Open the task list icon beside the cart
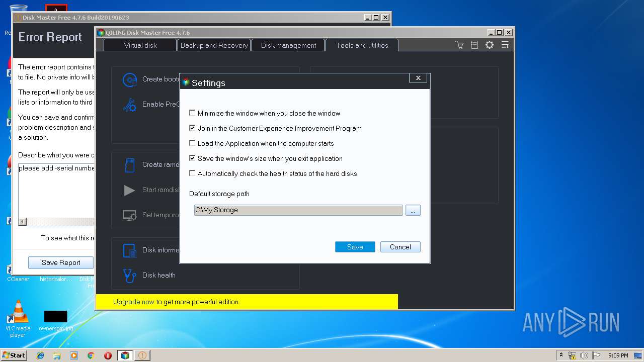This screenshot has height=362, width=644. [474, 45]
